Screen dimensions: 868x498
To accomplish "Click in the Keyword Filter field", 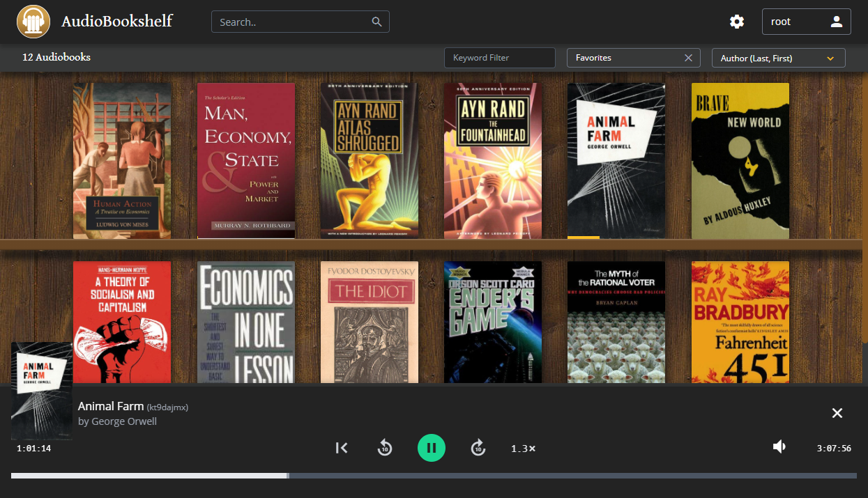I will point(499,58).
